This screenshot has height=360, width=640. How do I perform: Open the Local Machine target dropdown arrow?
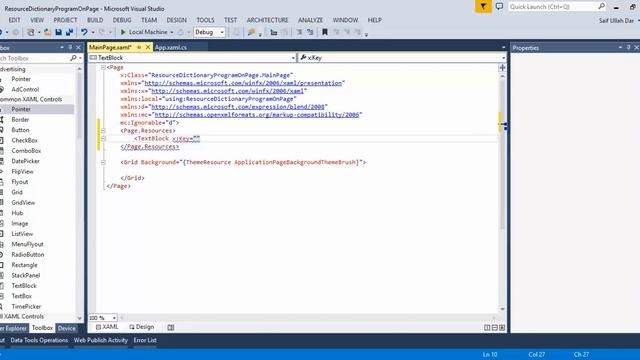point(172,32)
